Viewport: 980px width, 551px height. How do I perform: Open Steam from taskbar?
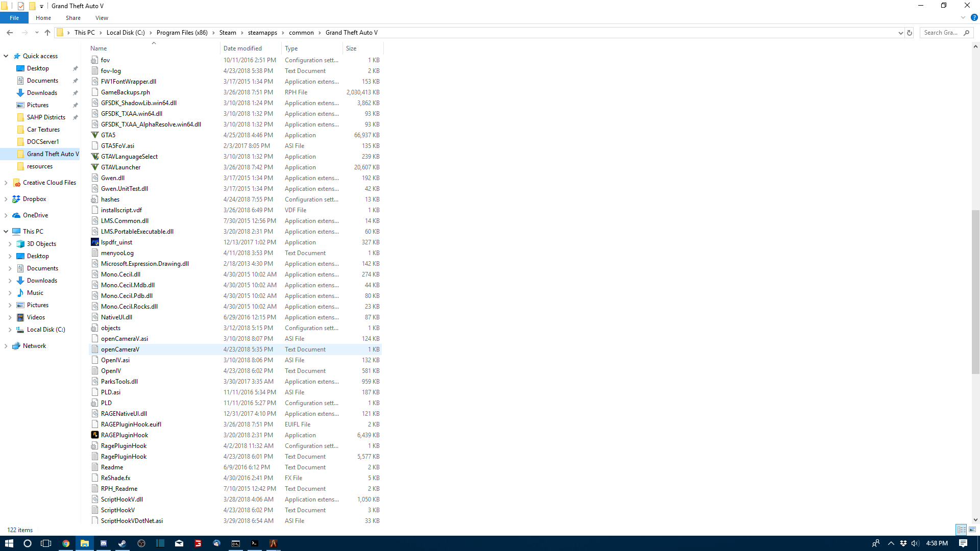click(x=122, y=543)
